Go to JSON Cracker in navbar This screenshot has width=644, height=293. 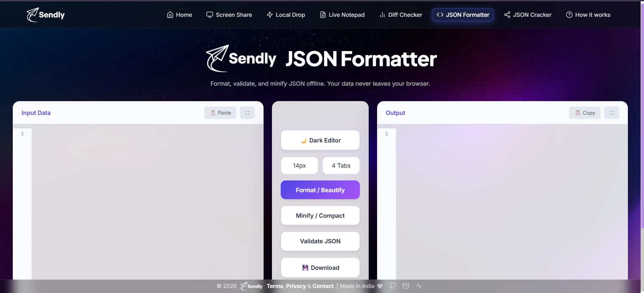point(528,15)
